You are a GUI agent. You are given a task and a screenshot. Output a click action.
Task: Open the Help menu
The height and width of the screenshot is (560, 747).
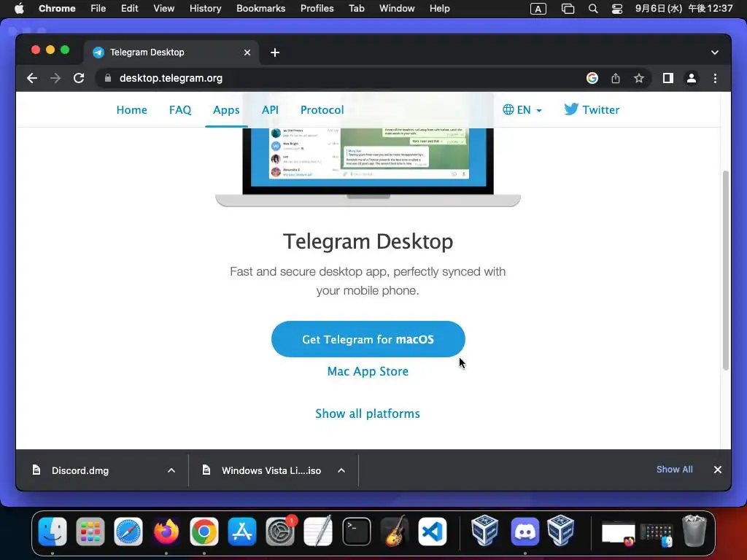click(439, 9)
